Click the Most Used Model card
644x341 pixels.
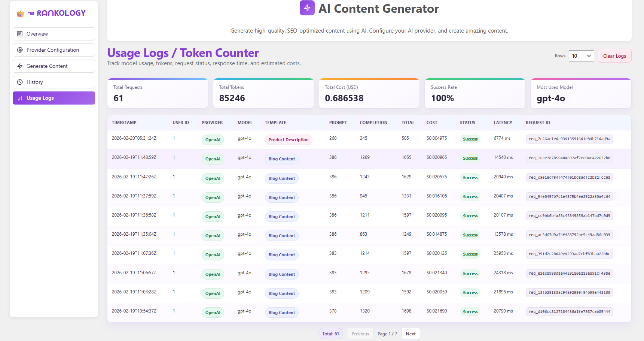581,94
